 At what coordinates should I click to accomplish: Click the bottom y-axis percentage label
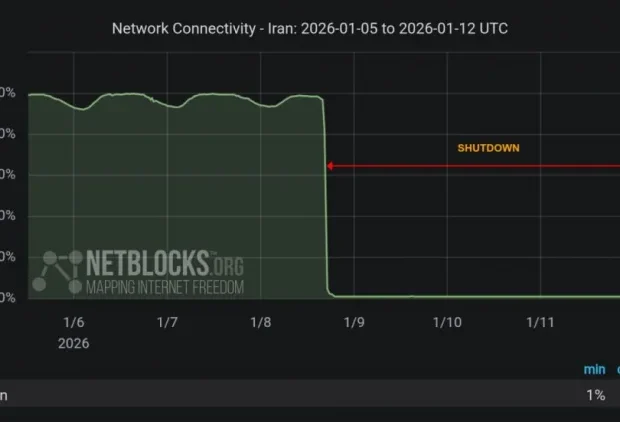(x=6, y=297)
